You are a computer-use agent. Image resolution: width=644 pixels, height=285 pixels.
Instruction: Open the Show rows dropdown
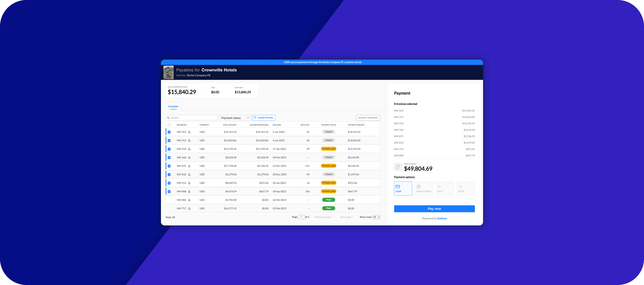click(x=376, y=217)
